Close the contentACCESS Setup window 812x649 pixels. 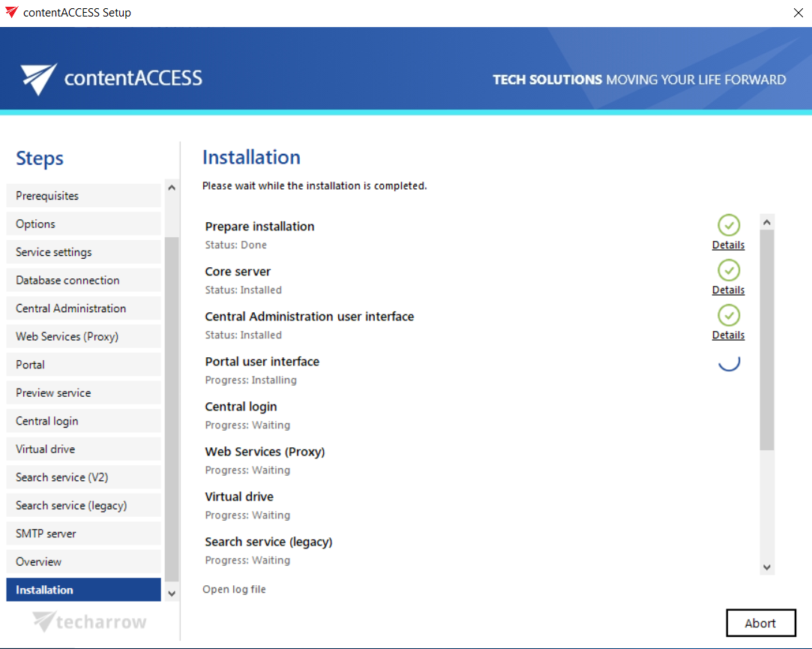coord(798,13)
